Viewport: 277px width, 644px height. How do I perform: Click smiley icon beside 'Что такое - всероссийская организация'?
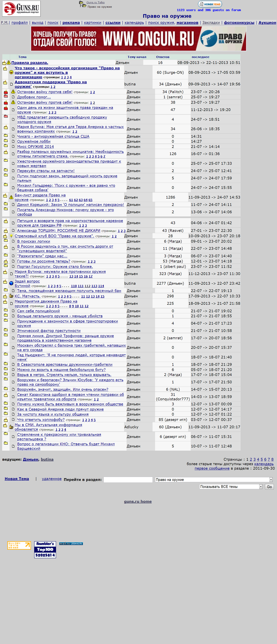[11, 72]
